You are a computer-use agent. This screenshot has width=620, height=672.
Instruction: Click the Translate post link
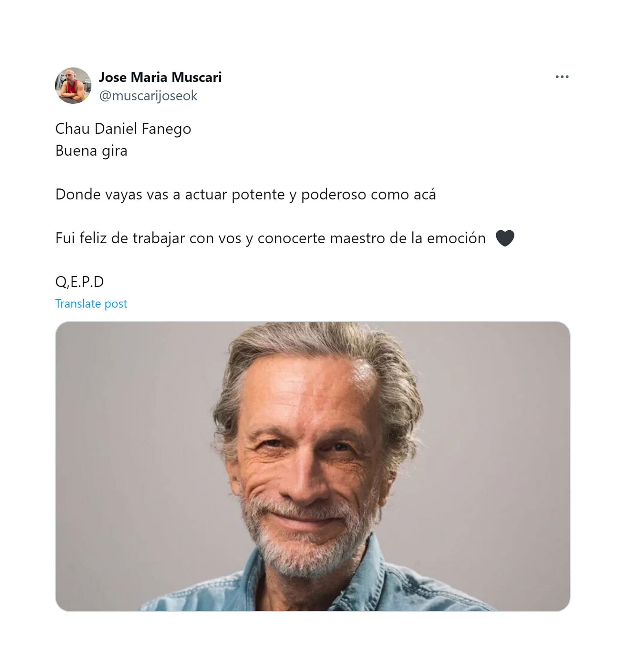point(91,303)
